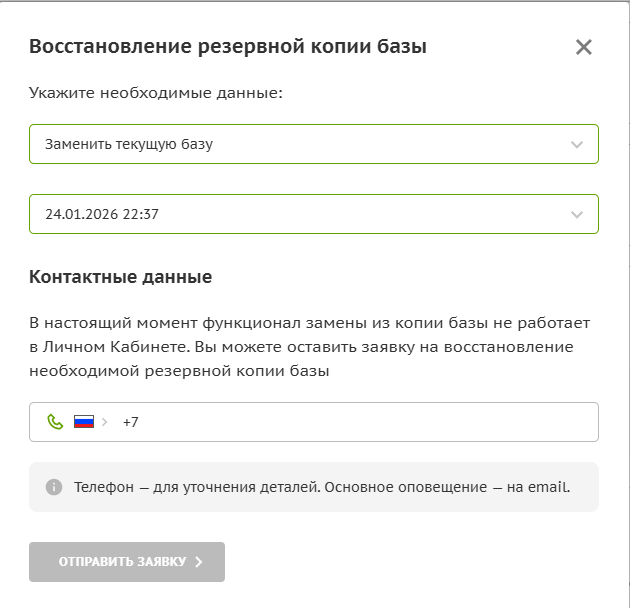The image size is (630, 608).
Task: Click the Укажите необходимые данные label
Action: 156,93
